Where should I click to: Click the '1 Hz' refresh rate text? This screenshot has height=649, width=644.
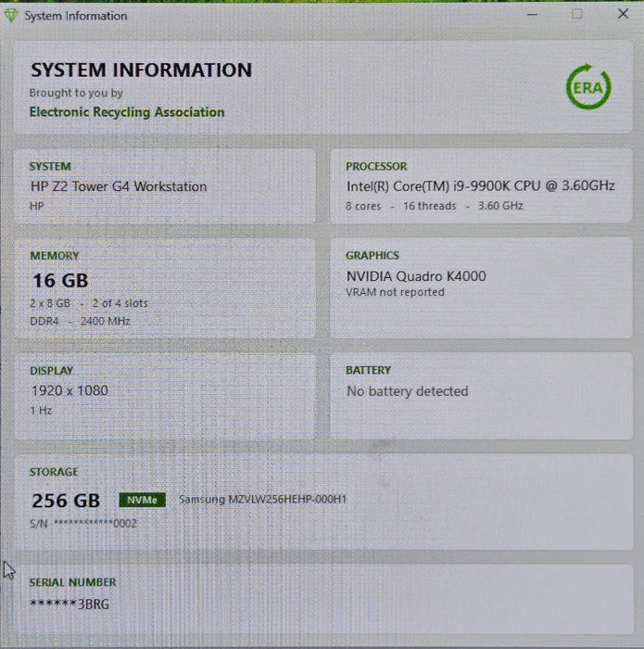click(41, 411)
